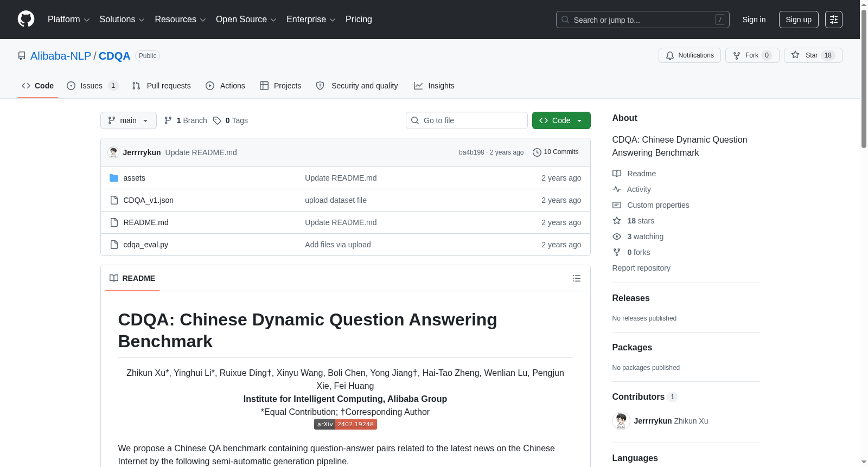868x467 pixels.
Task: Expand the Solutions menu
Action: (x=122, y=20)
